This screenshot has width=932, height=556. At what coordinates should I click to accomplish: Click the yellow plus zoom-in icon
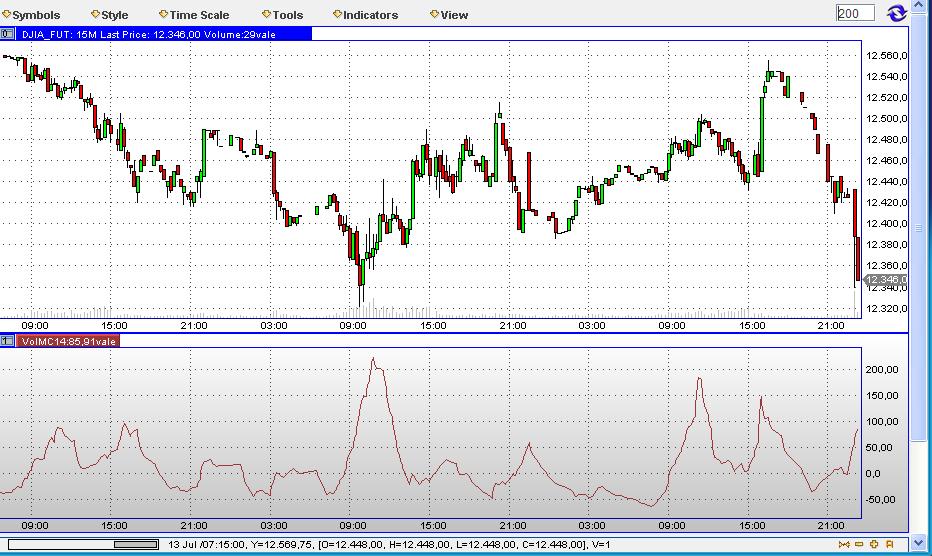(x=874, y=544)
